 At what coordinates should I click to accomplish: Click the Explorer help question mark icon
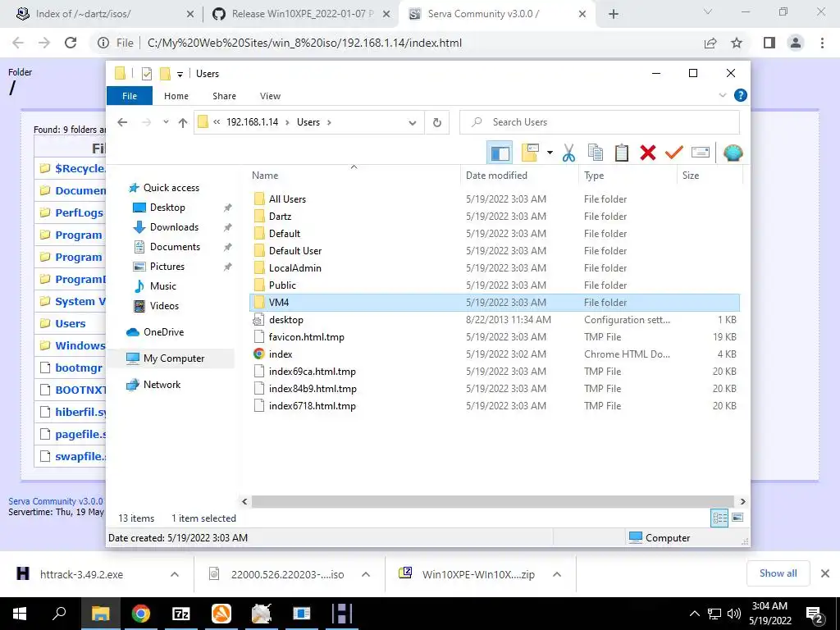tap(741, 95)
